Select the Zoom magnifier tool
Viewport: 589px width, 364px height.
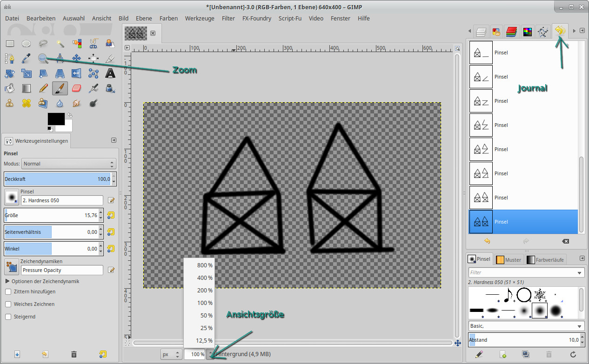click(x=43, y=58)
